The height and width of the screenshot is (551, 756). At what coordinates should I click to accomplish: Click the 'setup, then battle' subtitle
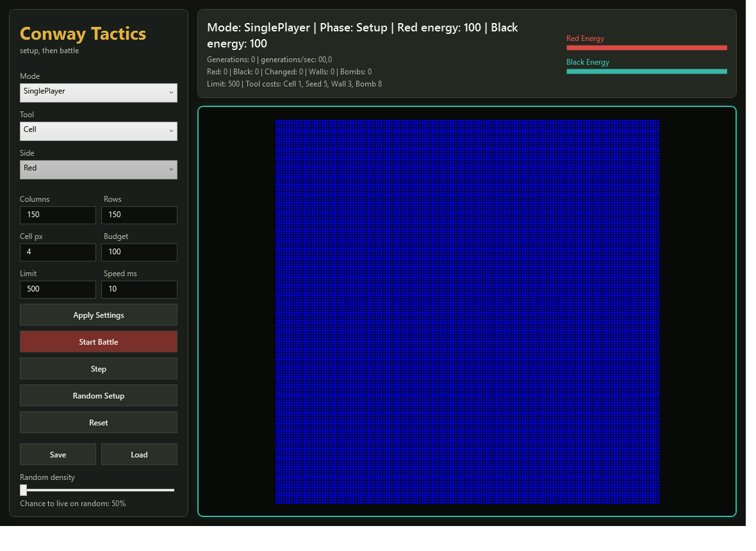(x=49, y=51)
